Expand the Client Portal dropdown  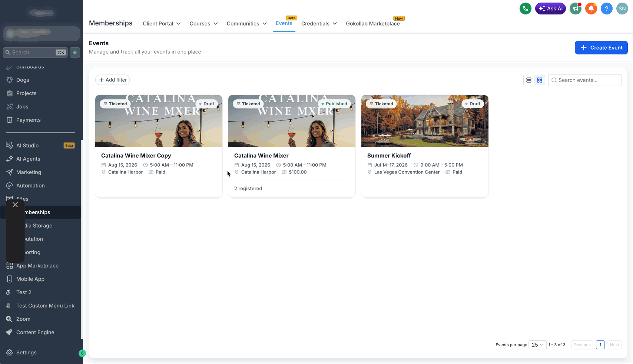coord(162,23)
